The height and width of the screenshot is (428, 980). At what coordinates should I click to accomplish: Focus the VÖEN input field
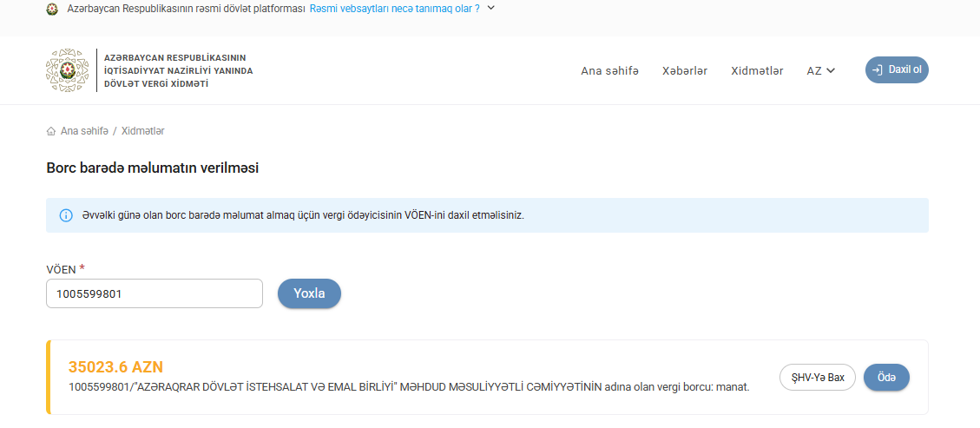point(155,293)
